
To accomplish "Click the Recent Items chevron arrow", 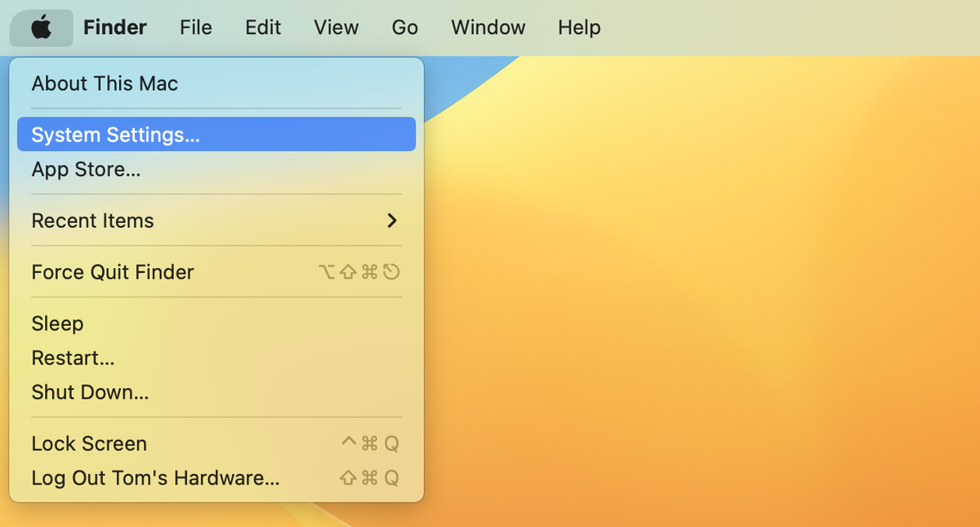I will tap(391, 221).
